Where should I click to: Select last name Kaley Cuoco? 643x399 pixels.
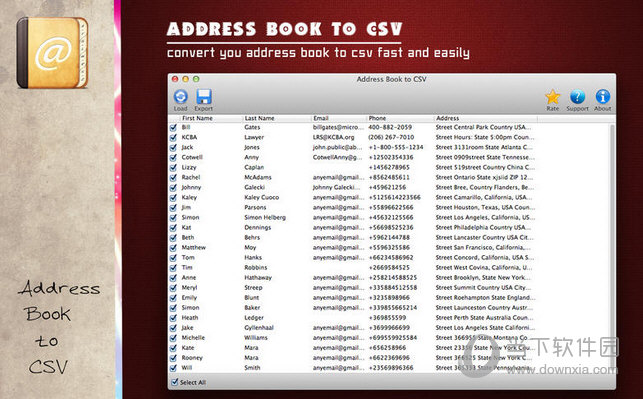point(262,197)
